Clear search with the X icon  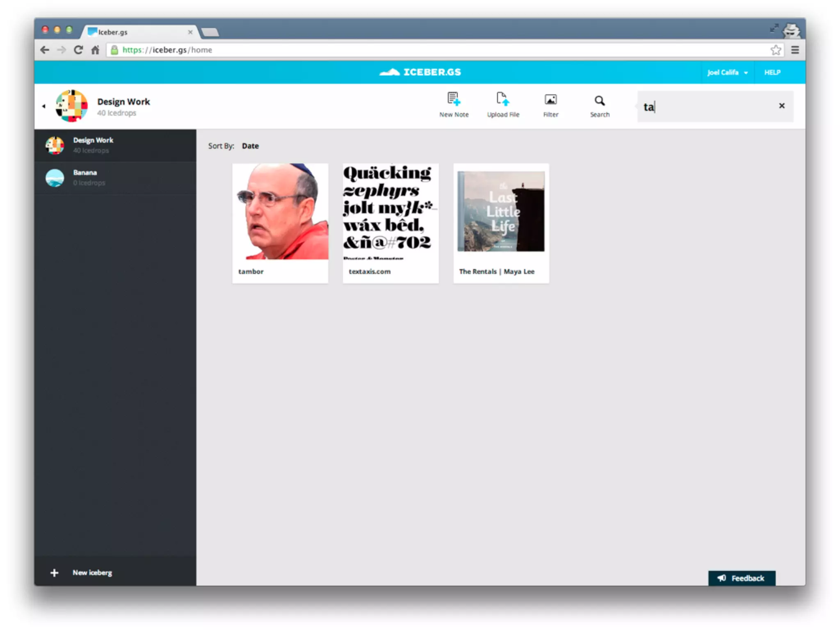click(782, 106)
